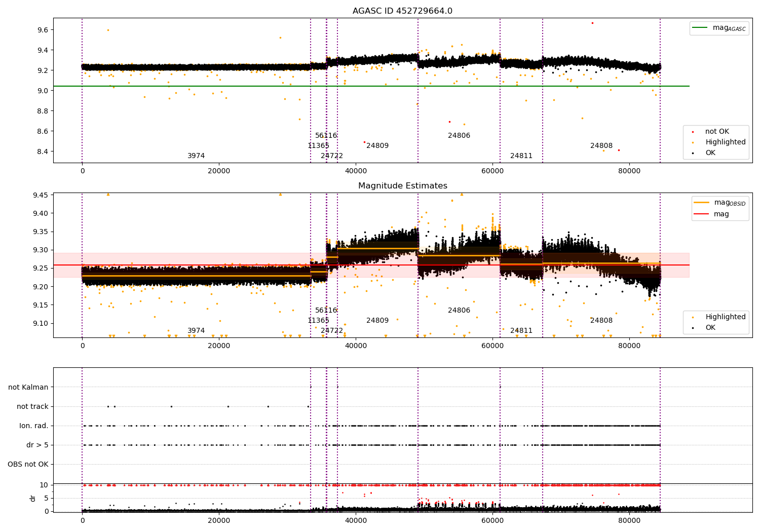Click OBSID label '24806' in AGASC ID plot
Screen dimensions: 760x532
[x=459, y=136]
